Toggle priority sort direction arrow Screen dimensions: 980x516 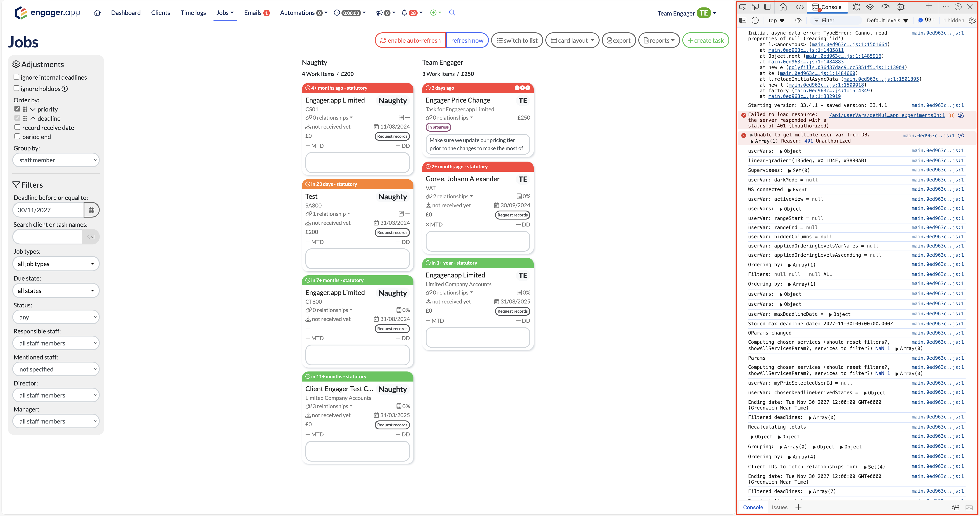tap(33, 109)
